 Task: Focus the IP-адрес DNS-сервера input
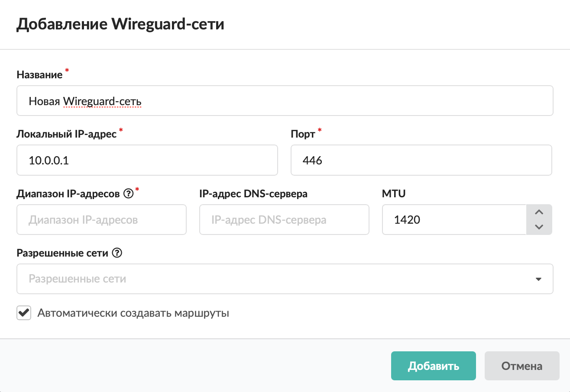(x=285, y=220)
